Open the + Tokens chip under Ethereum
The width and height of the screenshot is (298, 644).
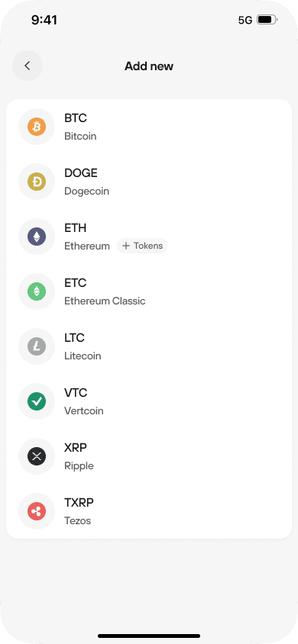coord(143,246)
